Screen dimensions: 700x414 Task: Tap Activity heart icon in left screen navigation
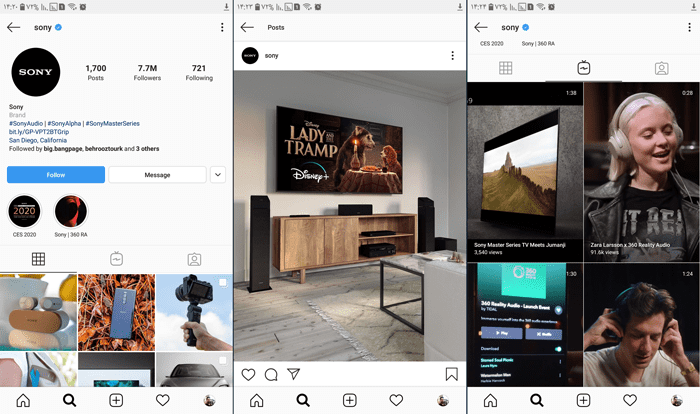(162, 400)
